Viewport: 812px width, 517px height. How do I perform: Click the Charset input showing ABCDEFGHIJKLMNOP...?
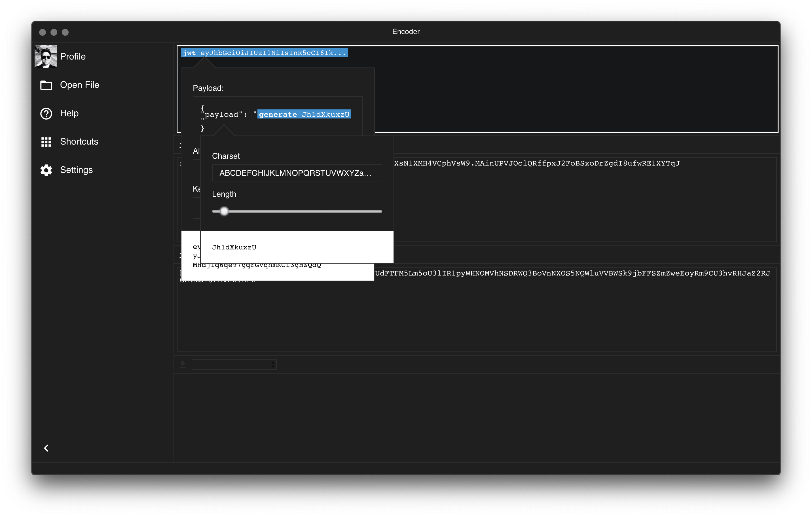click(x=296, y=173)
